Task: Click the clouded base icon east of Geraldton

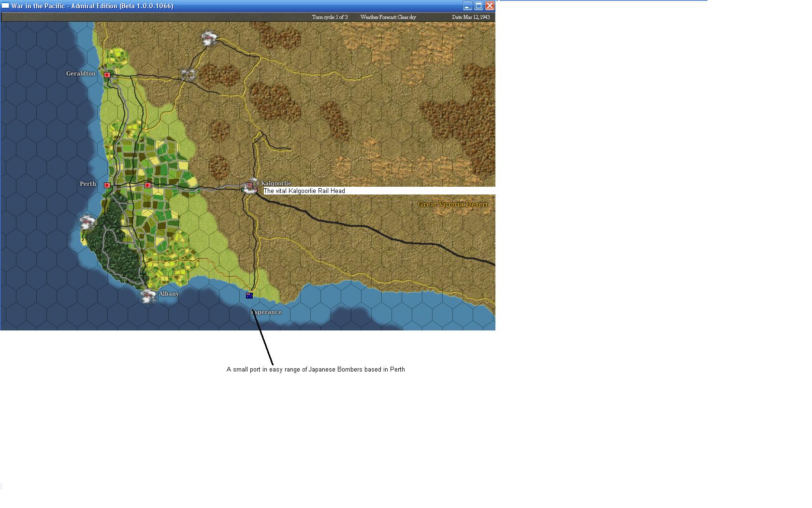Action: [188, 75]
